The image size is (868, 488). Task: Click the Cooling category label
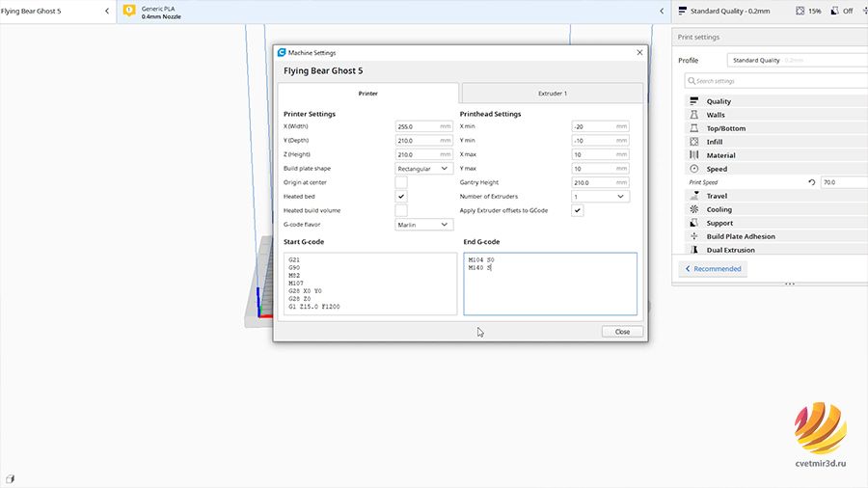(x=719, y=209)
